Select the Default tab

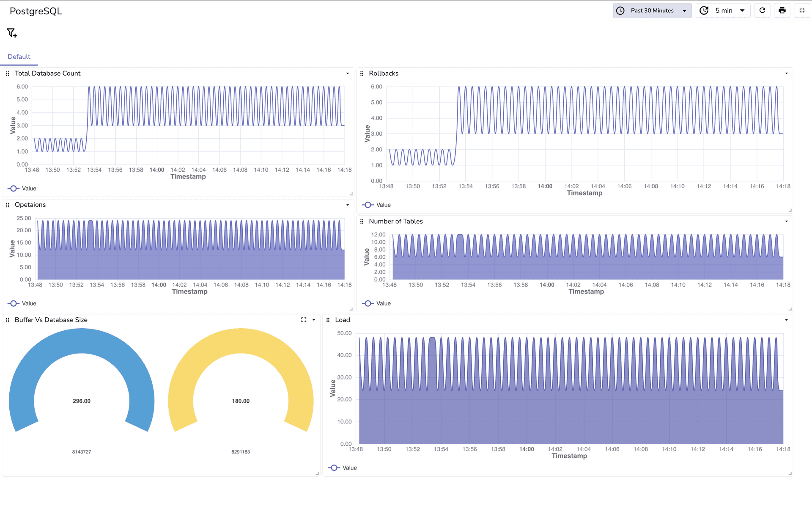(19, 57)
